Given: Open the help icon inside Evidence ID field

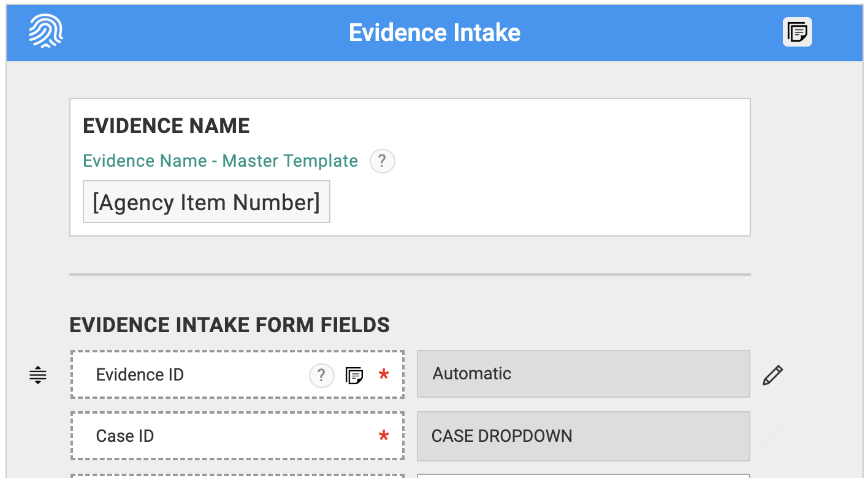Looking at the screenshot, I should pyautogui.click(x=321, y=375).
